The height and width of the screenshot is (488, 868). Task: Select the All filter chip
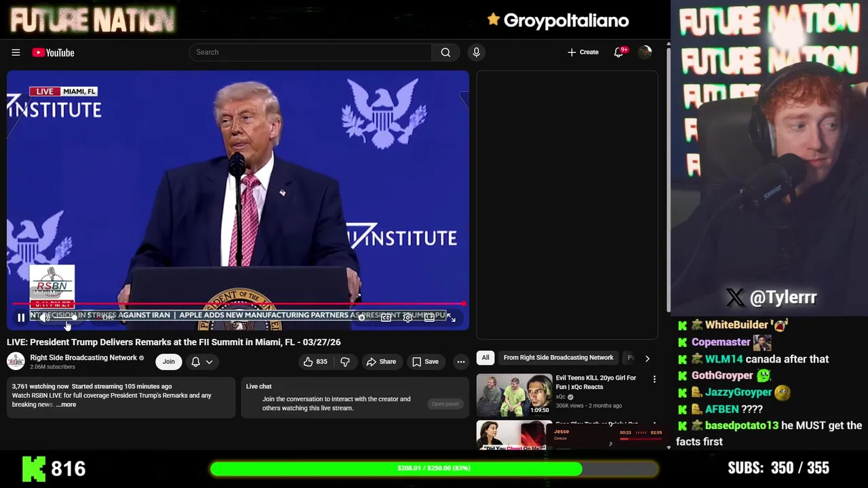(486, 357)
